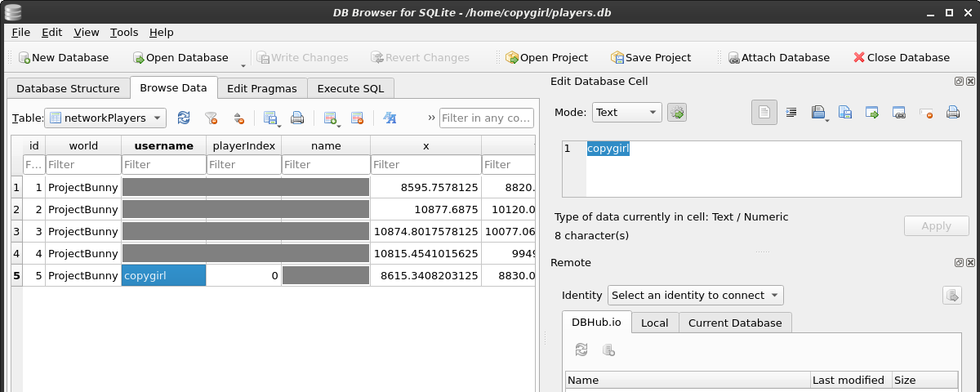Sort Remote list by Last modified column

(851, 380)
